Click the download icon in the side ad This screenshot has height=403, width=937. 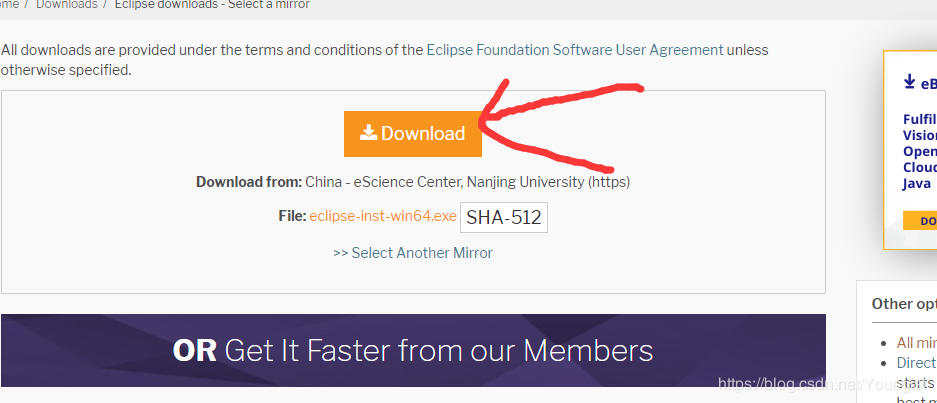[910, 81]
